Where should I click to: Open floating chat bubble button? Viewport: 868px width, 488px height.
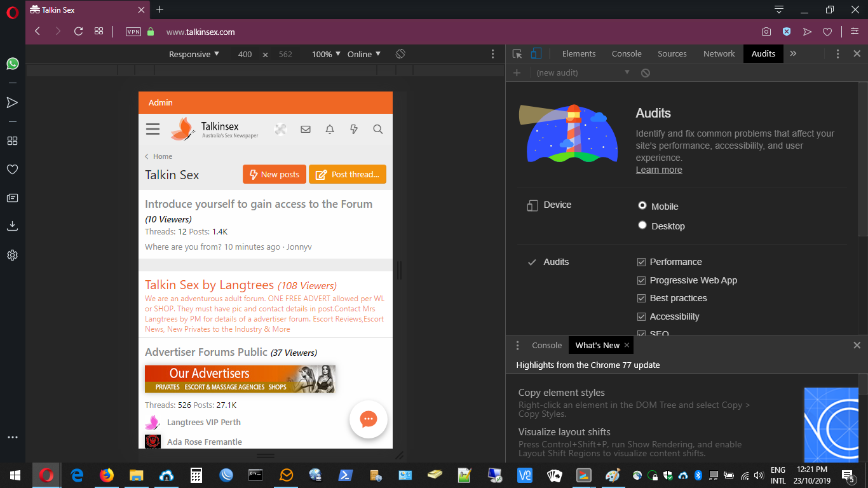(369, 419)
